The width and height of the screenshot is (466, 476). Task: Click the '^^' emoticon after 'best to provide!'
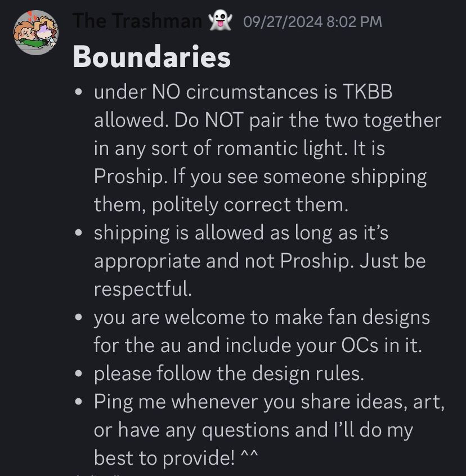tap(249, 455)
